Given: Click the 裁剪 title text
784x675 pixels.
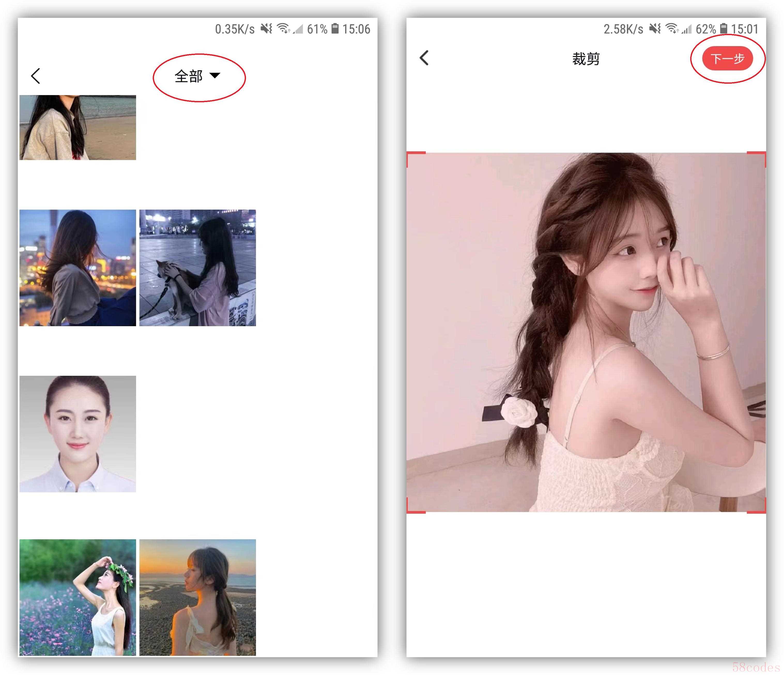Looking at the screenshot, I should coord(586,59).
